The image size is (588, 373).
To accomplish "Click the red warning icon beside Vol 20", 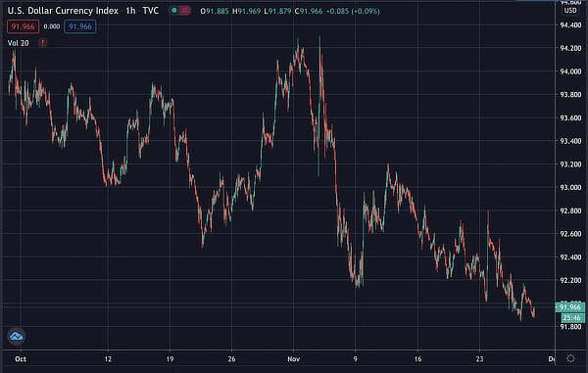I will click(42, 43).
